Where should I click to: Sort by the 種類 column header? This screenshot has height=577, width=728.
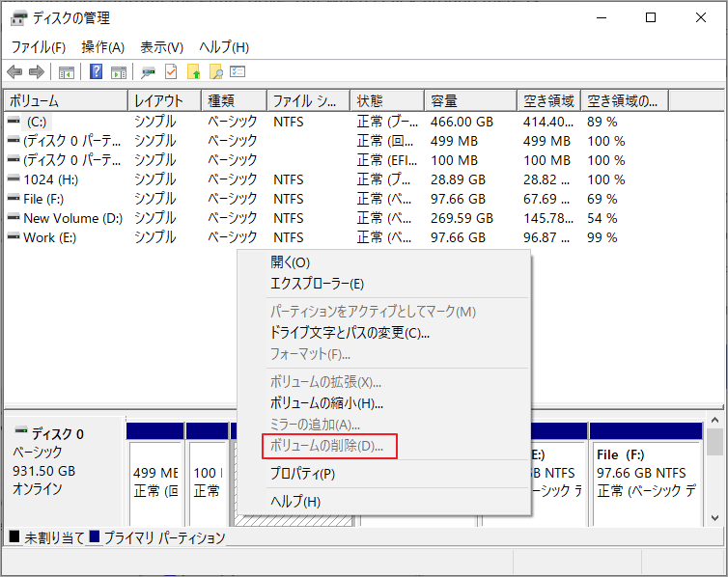(235, 100)
